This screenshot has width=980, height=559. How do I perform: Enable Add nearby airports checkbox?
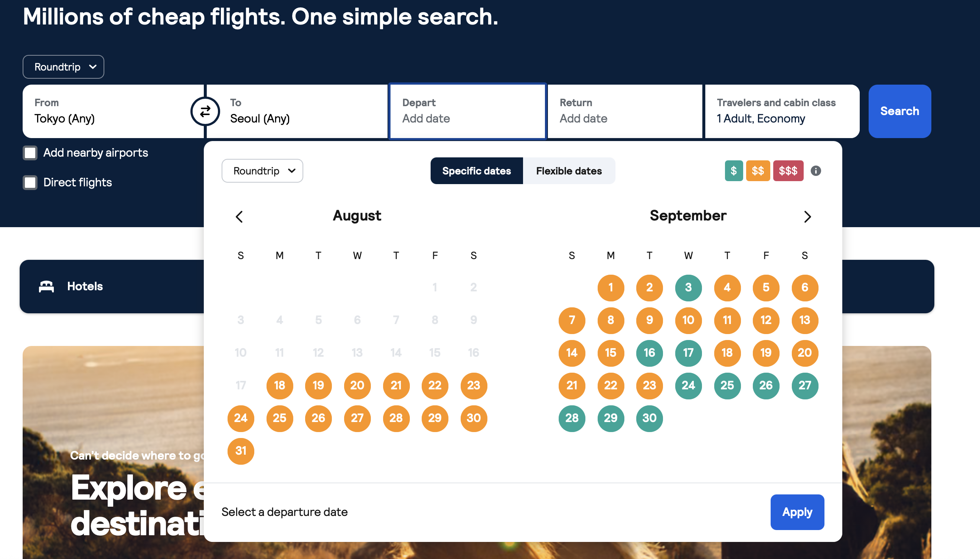pos(30,153)
